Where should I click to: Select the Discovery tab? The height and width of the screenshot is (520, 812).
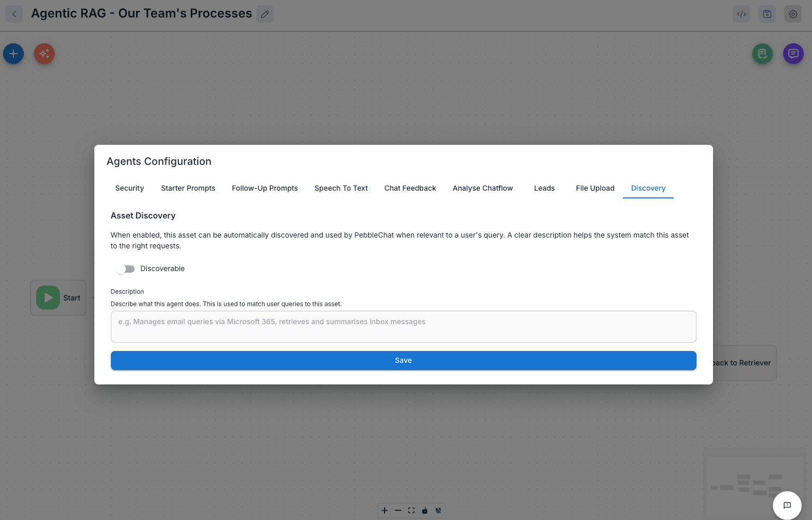click(649, 188)
